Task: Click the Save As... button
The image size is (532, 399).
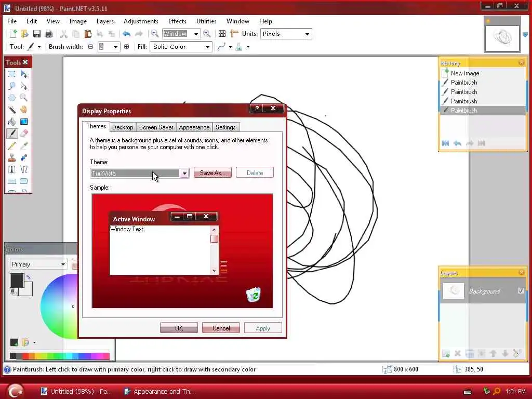Action: click(x=212, y=172)
